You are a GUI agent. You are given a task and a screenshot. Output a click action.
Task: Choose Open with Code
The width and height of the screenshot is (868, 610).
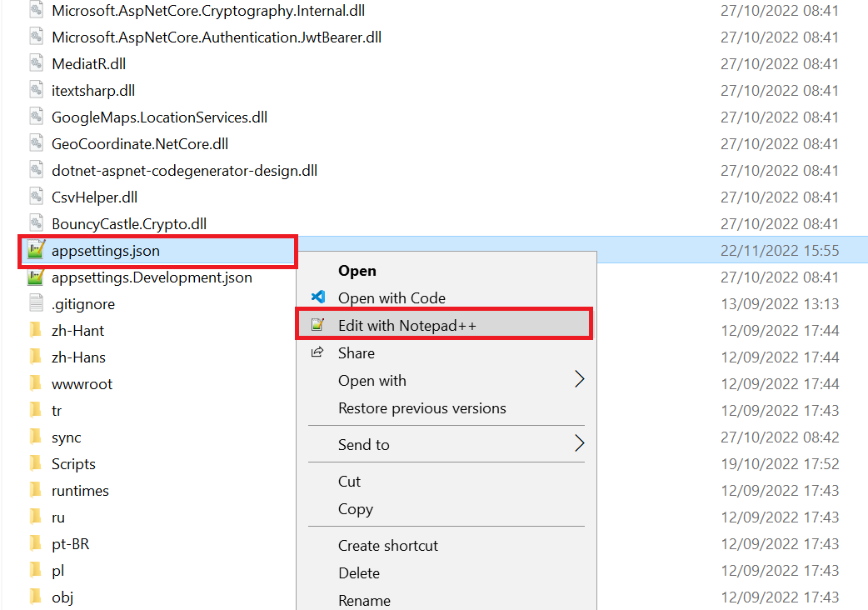point(392,297)
